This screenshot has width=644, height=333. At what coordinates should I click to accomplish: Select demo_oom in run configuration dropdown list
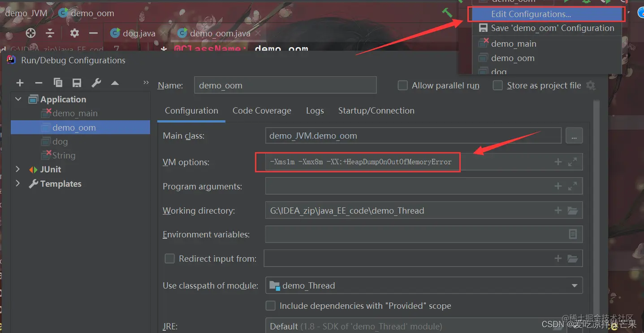[x=547, y=58]
